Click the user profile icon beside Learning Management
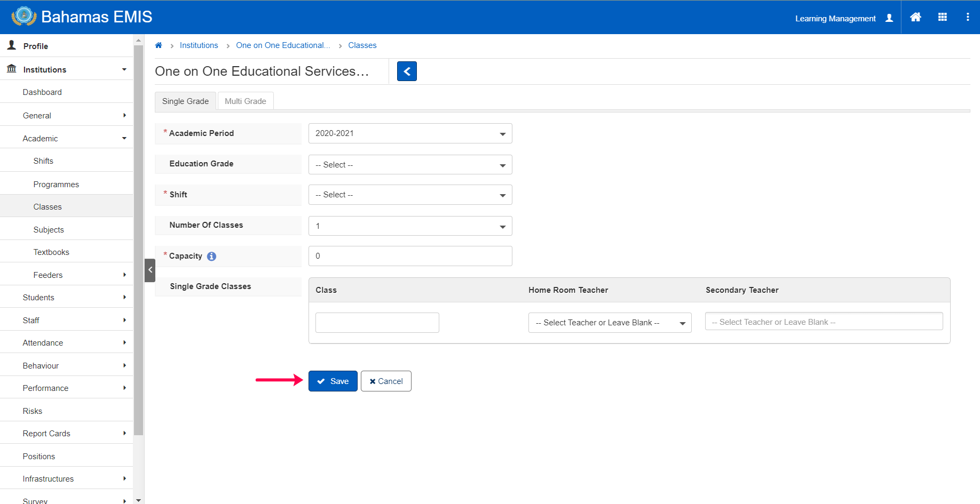Image resolution: width=980 pixels, height=504 pixels. pyautogui.click(x=889, y=18)
